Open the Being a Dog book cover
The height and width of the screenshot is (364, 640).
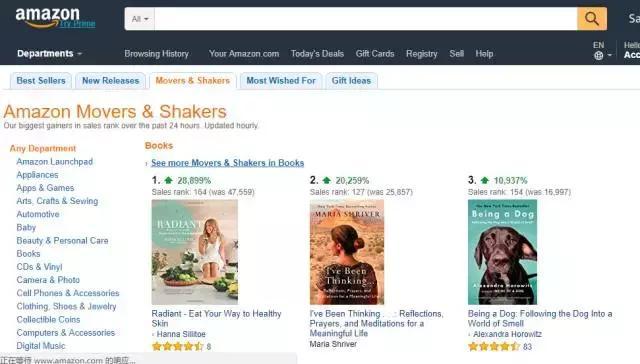tap(502, 252)
